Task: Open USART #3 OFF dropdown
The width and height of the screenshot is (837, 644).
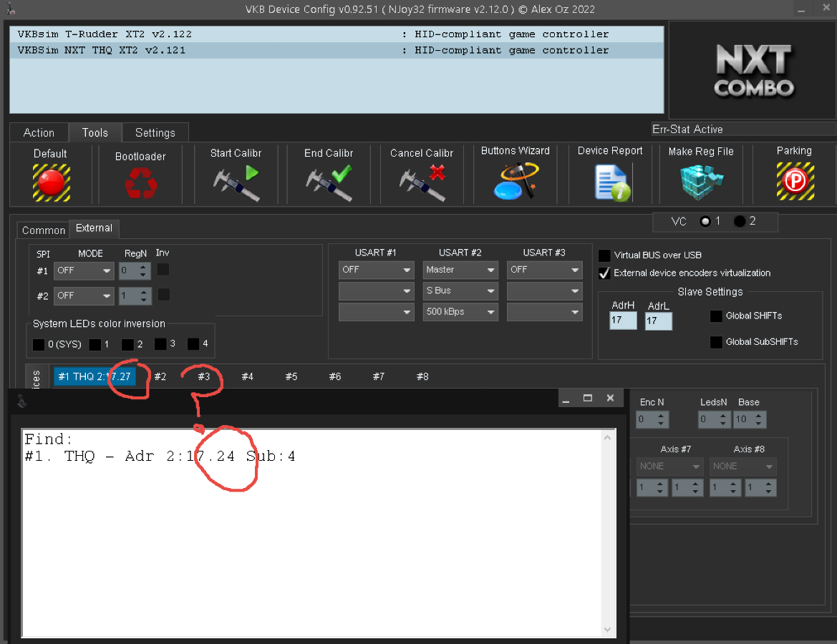Action: coord(544,270)
